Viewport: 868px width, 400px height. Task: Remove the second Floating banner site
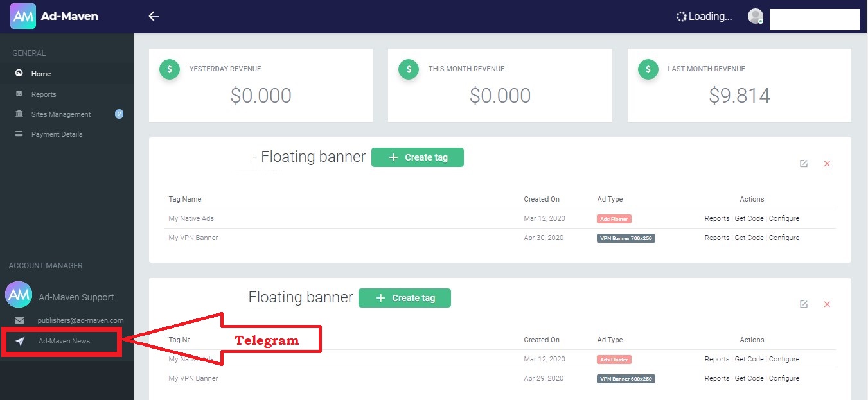coord(827,304)
